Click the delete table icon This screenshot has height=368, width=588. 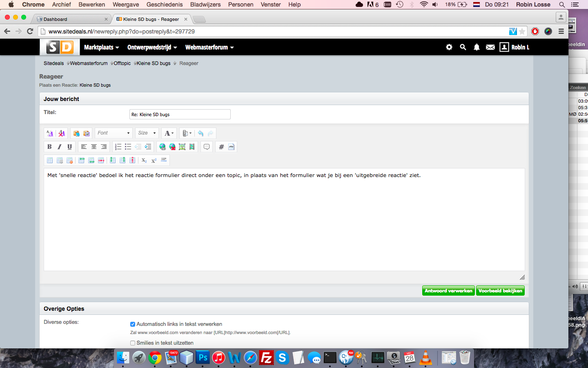point(69,160)
